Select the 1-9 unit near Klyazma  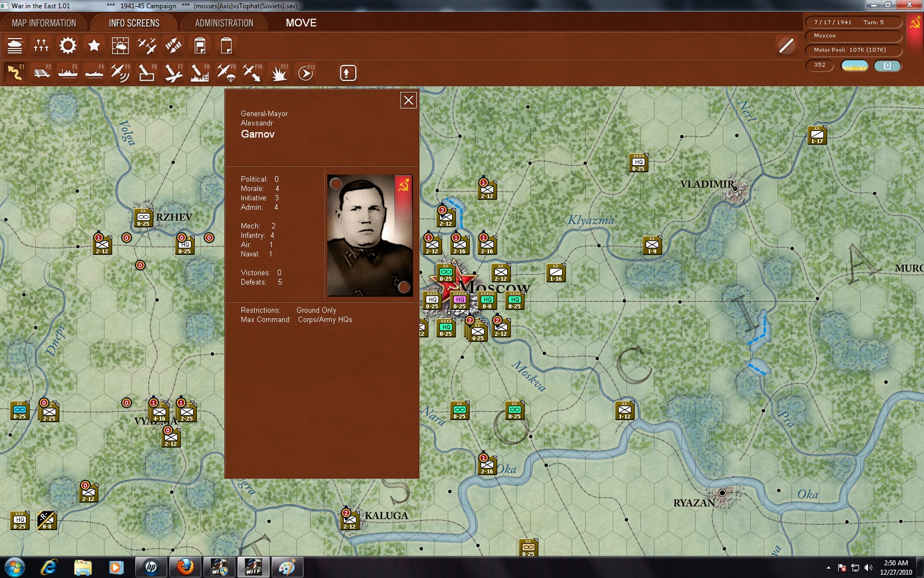point(652,246)
